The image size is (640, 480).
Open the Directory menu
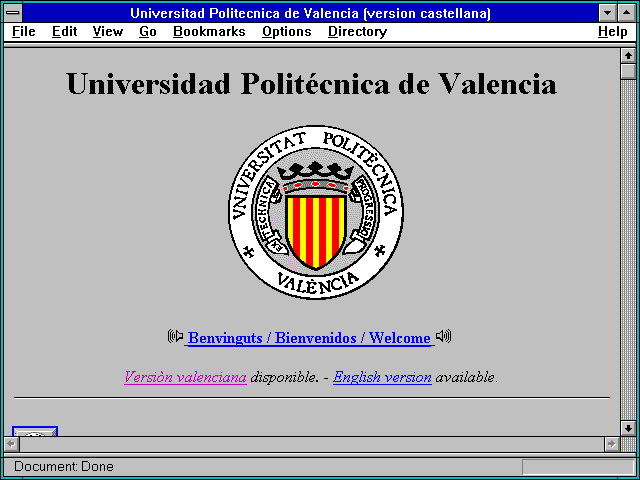pyautogui.click(x=357, y=32)
